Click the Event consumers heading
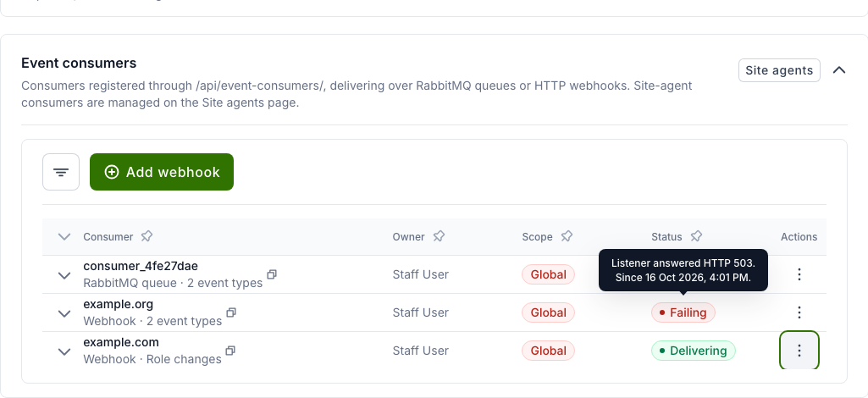Image resolution: width=868 pixels, height=398 pixels. click(x=79, y=64)
